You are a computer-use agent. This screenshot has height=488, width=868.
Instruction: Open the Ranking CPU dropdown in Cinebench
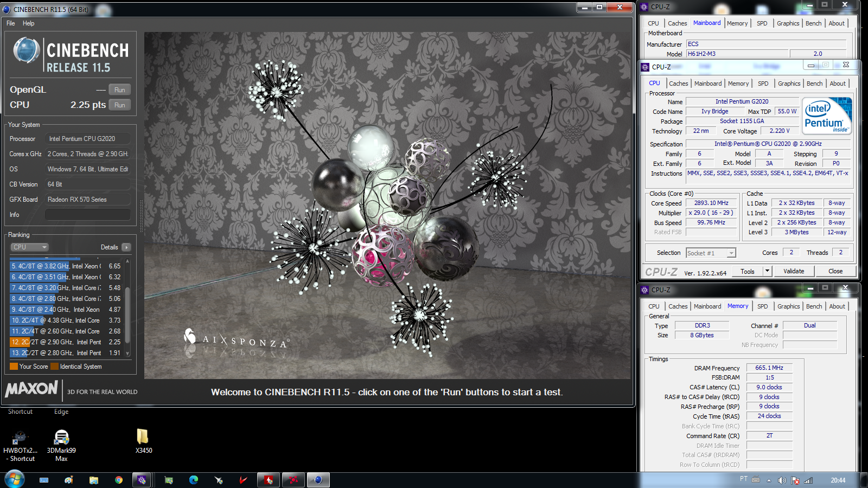[x=30, y=247]
